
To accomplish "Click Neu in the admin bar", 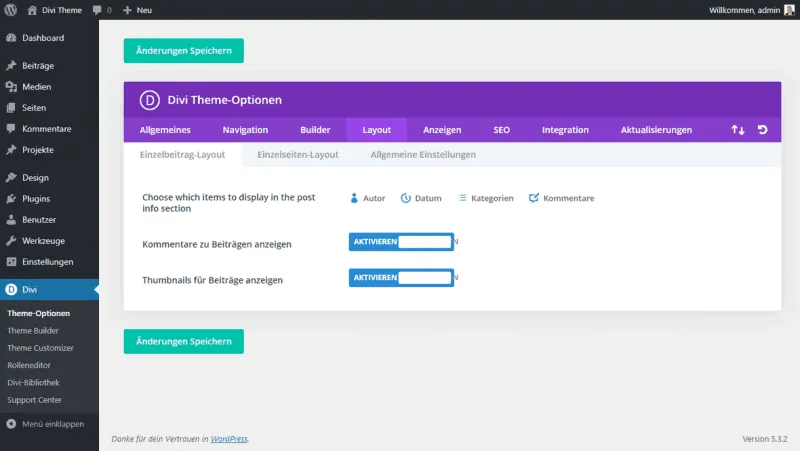I will click(x=144, y=10).
